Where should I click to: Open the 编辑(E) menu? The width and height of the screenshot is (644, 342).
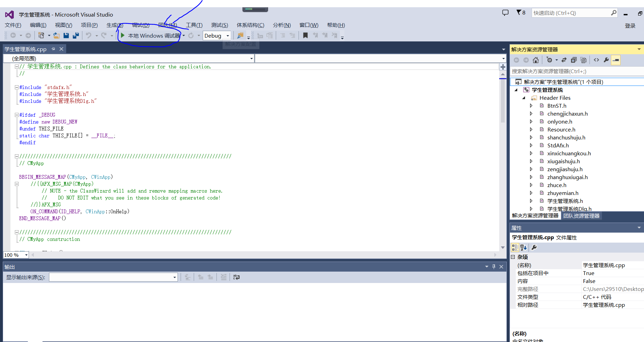pos(38,25)
